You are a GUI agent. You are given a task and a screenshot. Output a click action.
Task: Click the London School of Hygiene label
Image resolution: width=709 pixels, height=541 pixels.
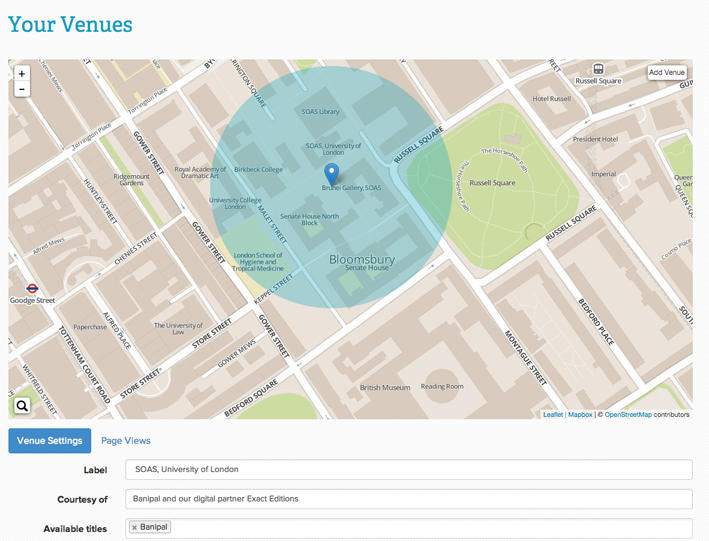(258, 262)
